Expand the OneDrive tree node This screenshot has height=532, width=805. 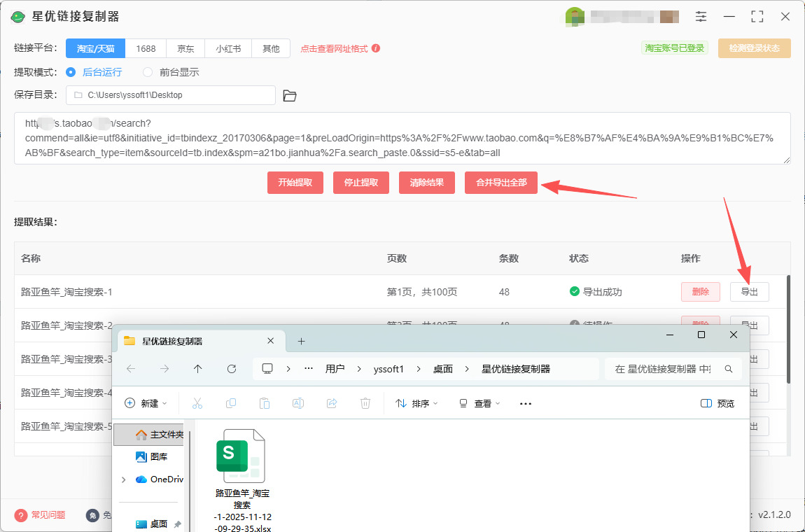123,479
